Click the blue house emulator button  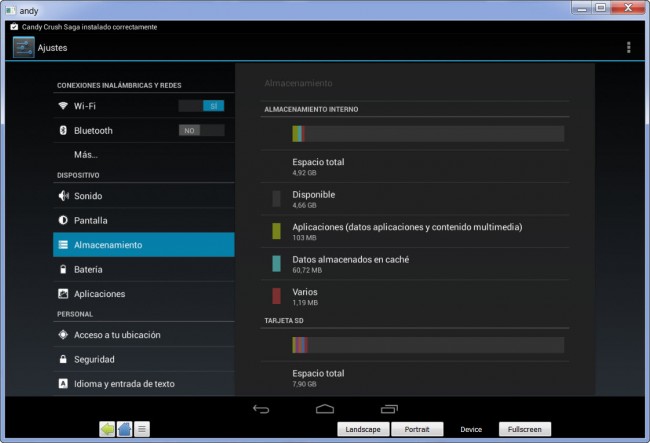(x=124, y=429)
